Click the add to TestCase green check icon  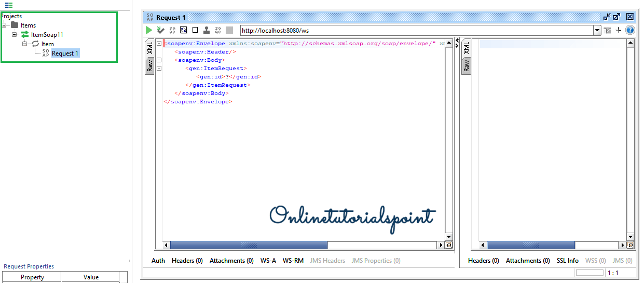(161, 31)
